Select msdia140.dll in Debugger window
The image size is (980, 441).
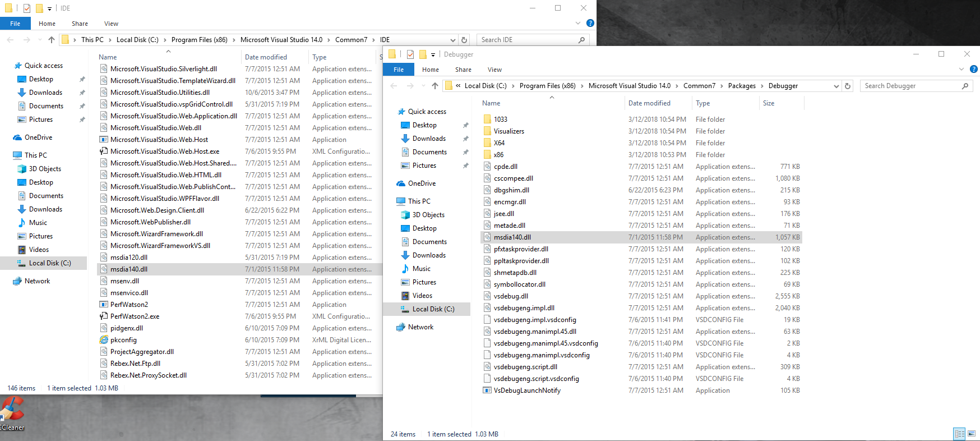[x=512, y=237]
